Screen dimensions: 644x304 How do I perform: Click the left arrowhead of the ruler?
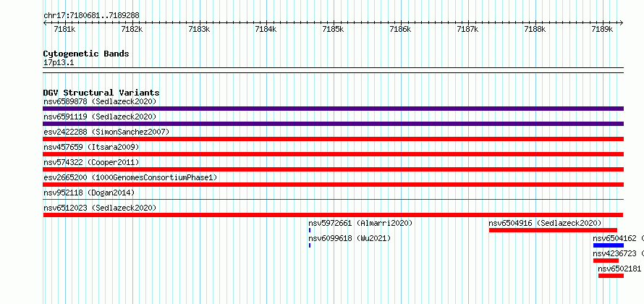pyautogui.click(x=45, y=23)
